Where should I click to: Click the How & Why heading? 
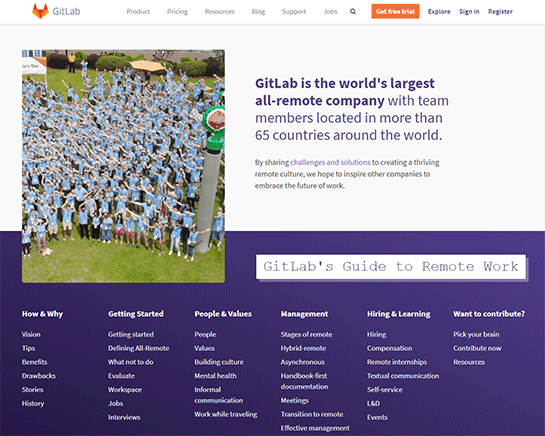pos(42,314)
